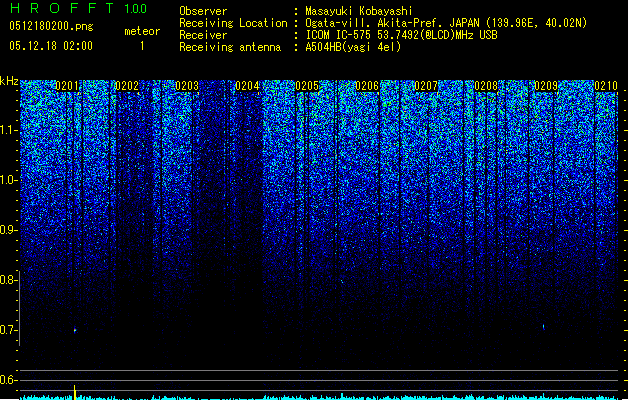Click the 0202 time marker
Image resolution: width=629 pixels, height=400 pixels.
[127, 86]
